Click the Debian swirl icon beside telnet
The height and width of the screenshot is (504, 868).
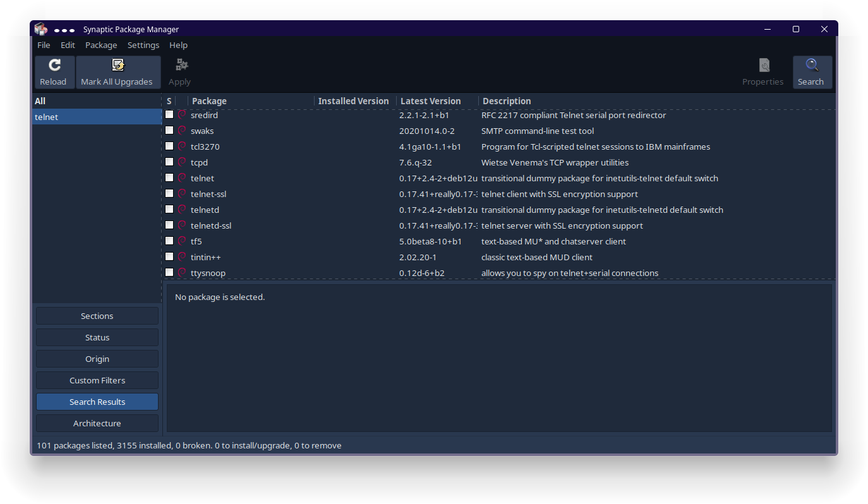(x=182, y=178)
